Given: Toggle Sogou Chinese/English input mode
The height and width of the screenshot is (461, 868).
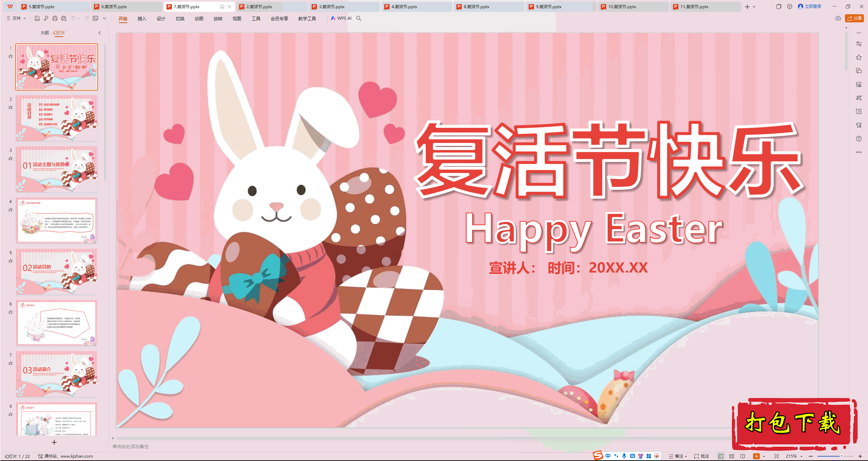Looking at the screenshot, I should 608,456.
